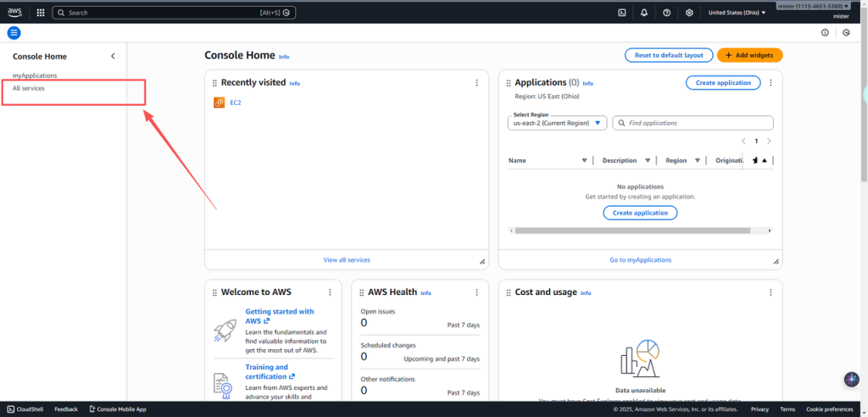Open the Services grid menu icon

tap(41, 12)
